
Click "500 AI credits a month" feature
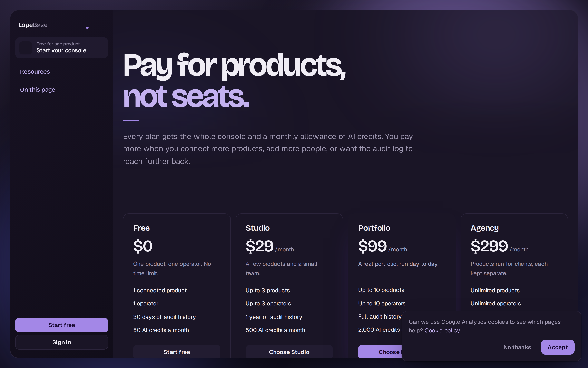[275, 330]
